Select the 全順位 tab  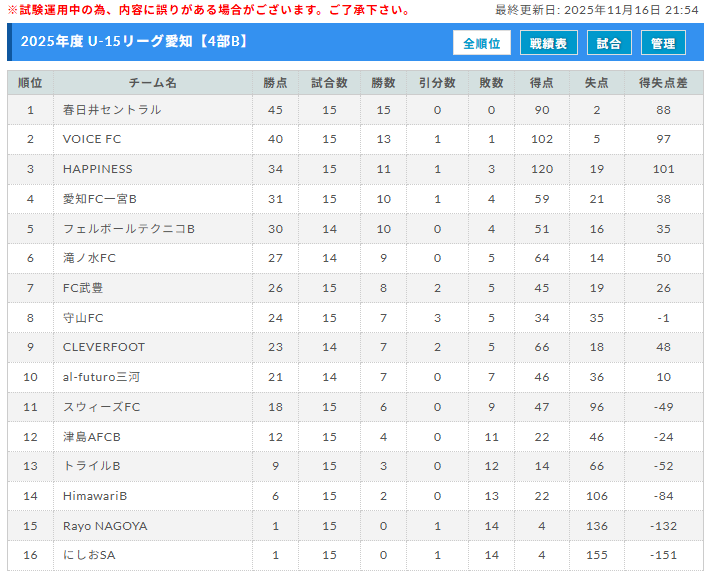(482, 43)
